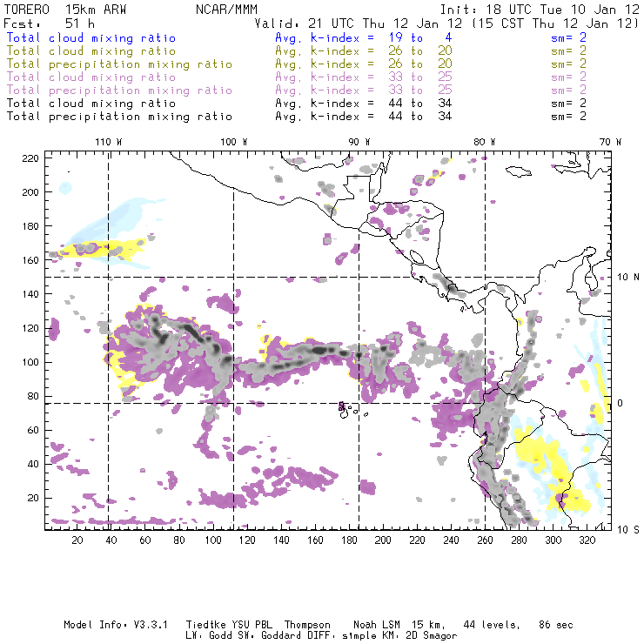644x644 pixels.
Task: Click the '200' y-axis tick label
Action: [x=30, y=192]
